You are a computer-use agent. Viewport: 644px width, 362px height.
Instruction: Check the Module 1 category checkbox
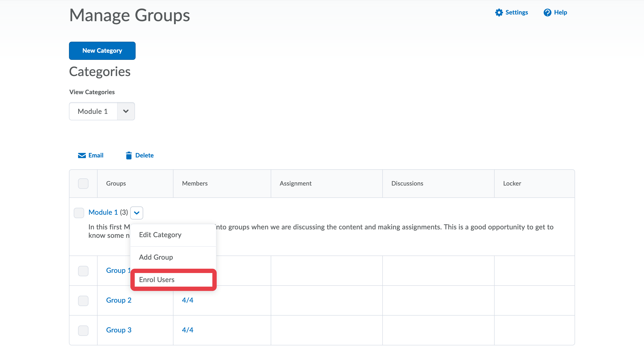79,213
